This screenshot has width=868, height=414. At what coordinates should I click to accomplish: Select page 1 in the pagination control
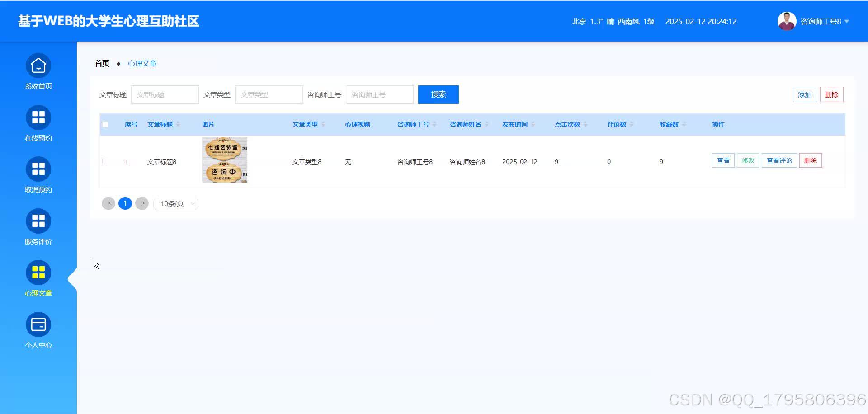click(x=125, y=203)
